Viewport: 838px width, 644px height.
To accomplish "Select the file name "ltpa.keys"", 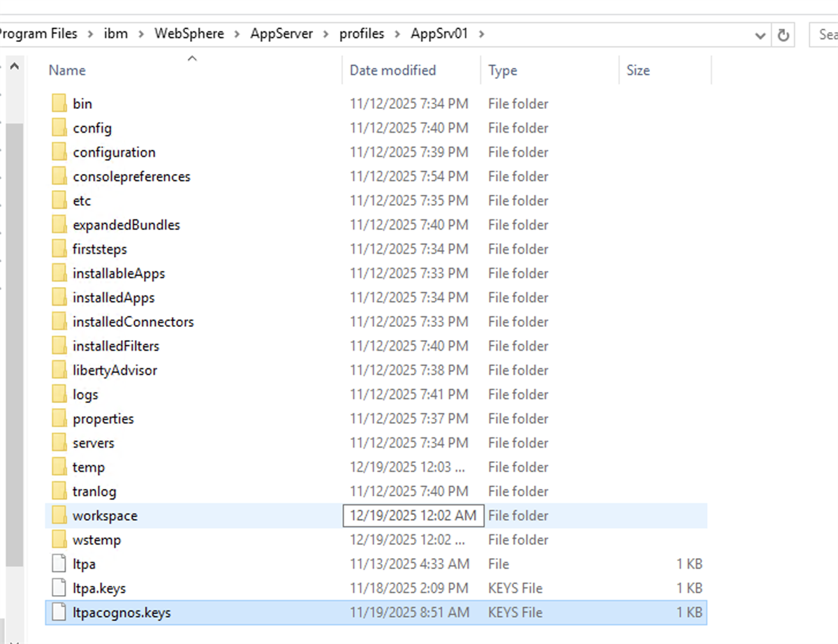I will (99, 588).
